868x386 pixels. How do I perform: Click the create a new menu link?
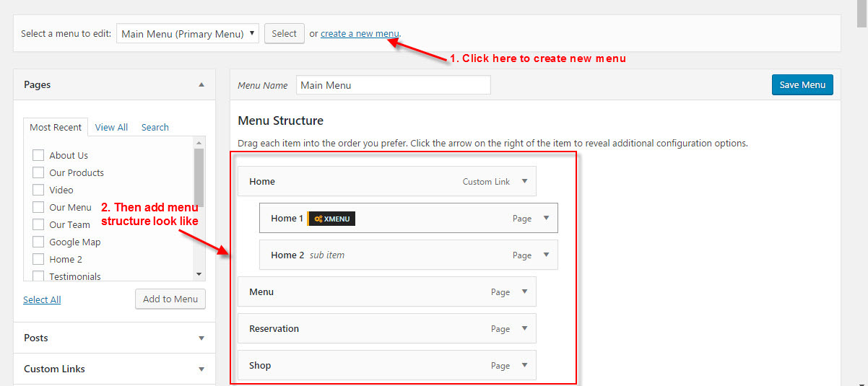click(360, 33)
